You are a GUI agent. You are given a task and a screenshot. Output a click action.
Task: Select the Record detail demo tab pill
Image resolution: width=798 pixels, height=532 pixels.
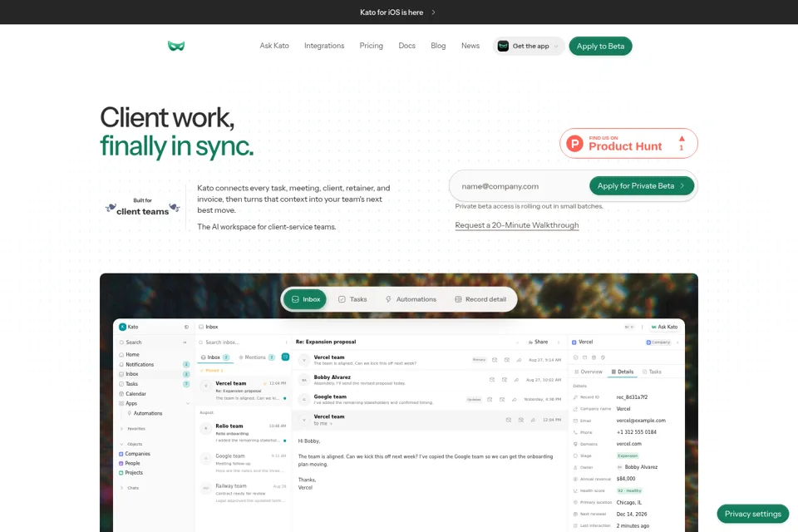[x=480, y=299]
